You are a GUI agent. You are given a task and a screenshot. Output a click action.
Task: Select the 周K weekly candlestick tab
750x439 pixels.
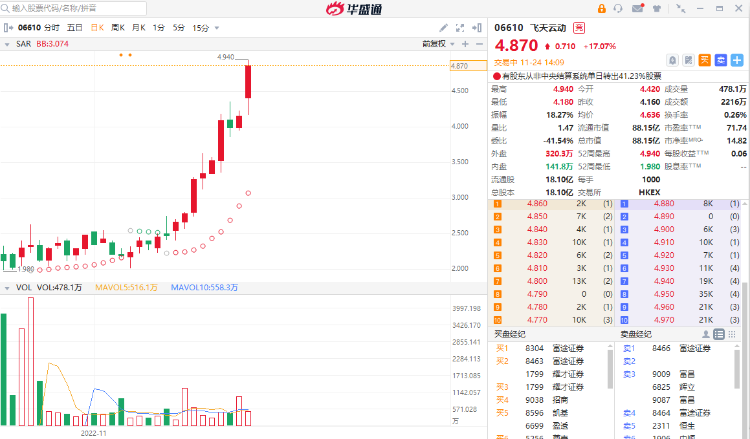click(118, 28)
